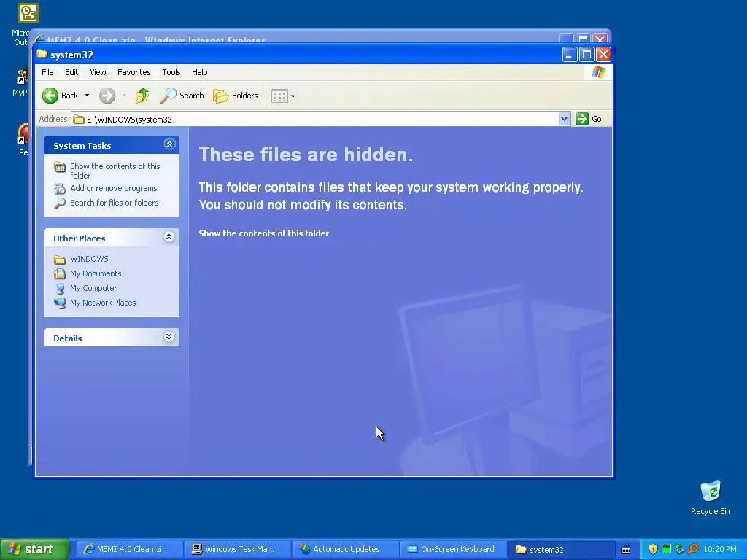Click Search for files or folders
Viewport: 747px width, 560px height.
coord(115,203)
